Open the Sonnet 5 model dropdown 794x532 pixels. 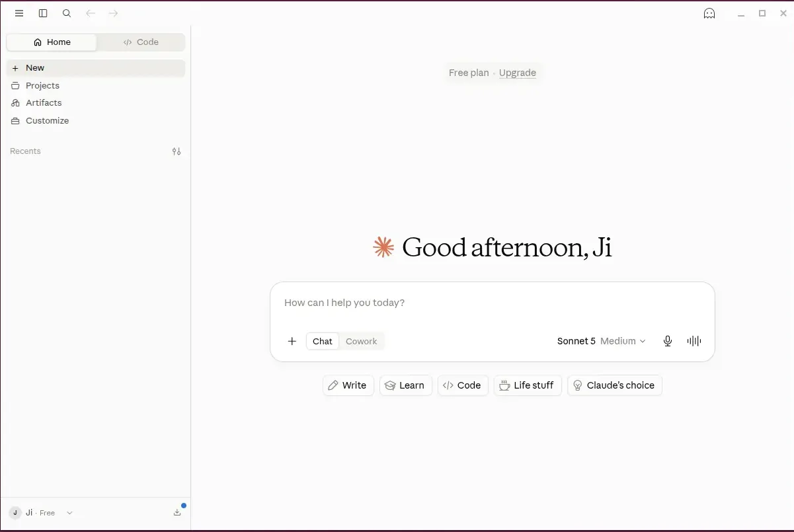coord(601,342)
